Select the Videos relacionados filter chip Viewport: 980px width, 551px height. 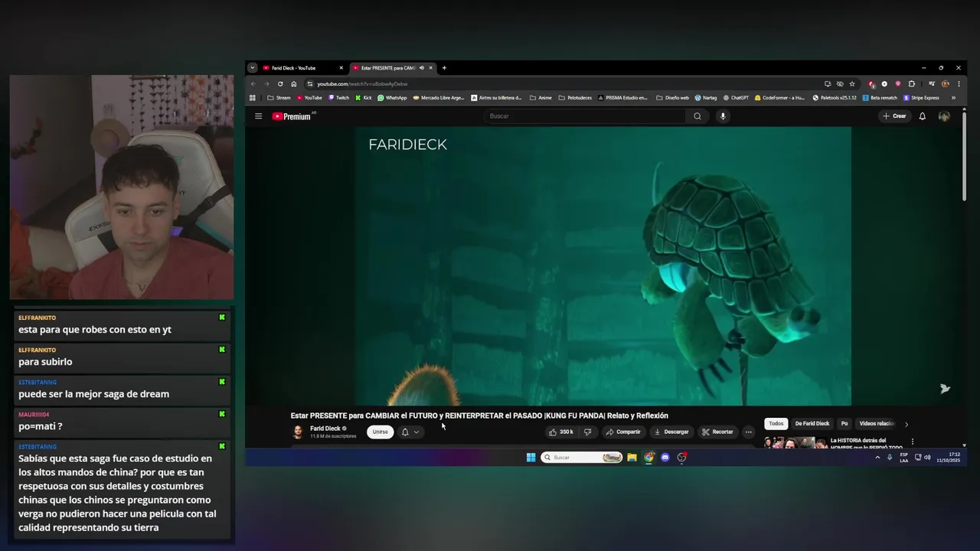click(x=877, y=423)
